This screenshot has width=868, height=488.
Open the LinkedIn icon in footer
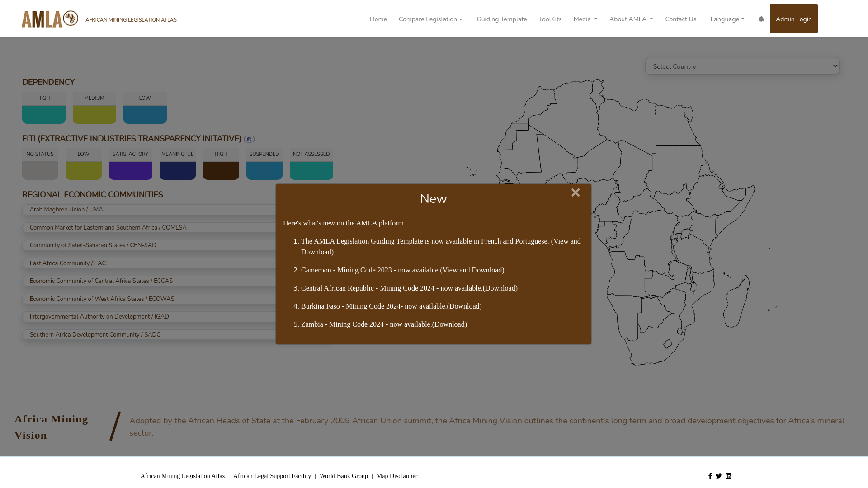coord(728,476)
